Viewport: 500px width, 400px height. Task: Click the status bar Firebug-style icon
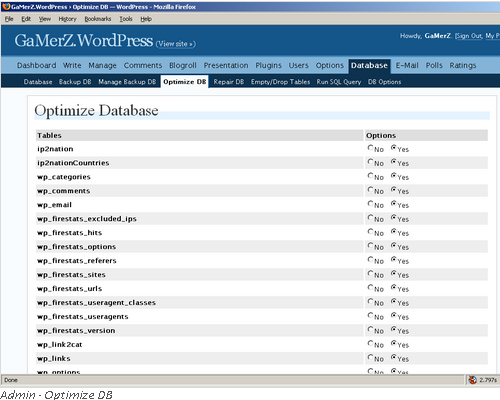[473, 380]
